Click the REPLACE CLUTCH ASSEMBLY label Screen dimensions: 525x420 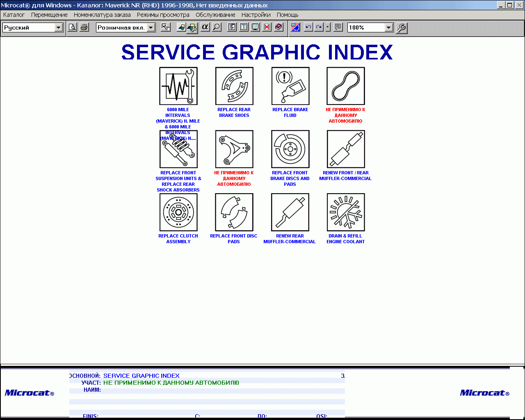(178, 239)
